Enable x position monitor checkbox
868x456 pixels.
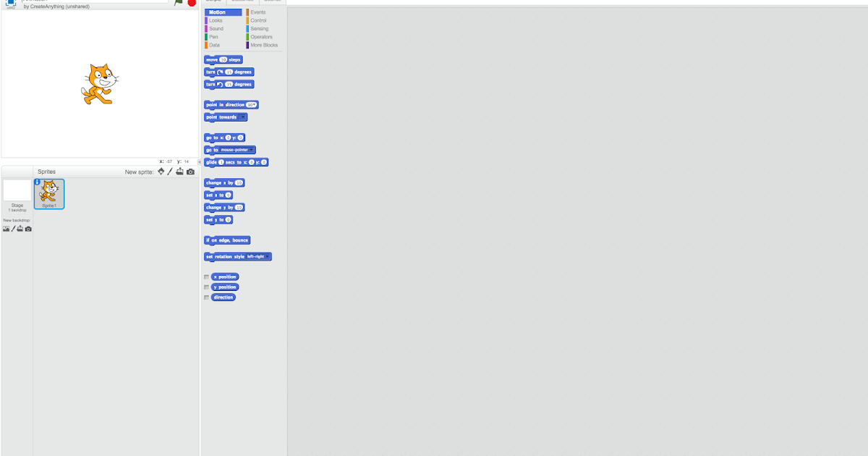tap(207, 277)
